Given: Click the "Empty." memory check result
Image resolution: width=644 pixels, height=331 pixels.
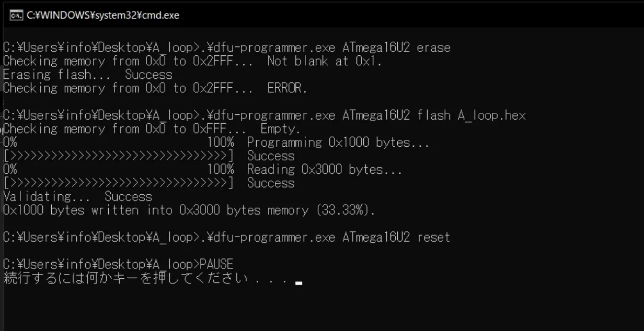Looking at the screenshot, I should tap(280, 129).
